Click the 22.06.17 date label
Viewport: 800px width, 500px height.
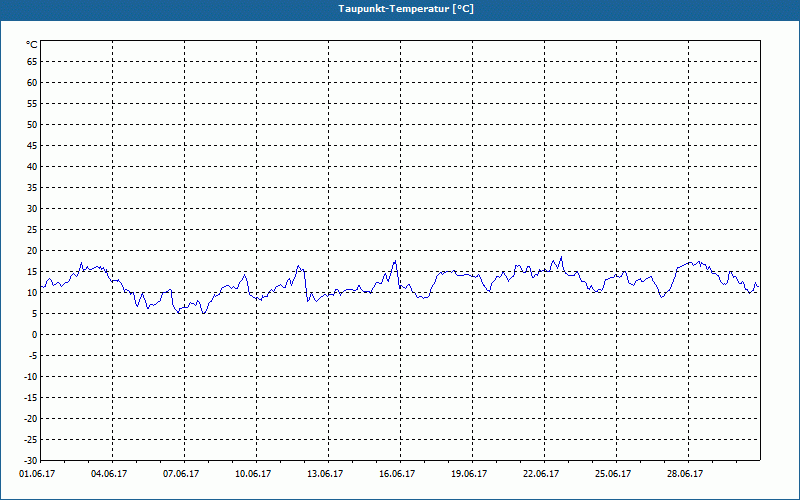point(541,474)
